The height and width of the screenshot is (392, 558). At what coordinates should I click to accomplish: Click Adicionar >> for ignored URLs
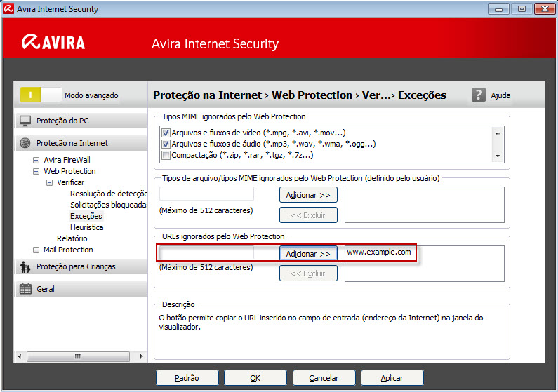pyautogui.click(x=308, y=254)
